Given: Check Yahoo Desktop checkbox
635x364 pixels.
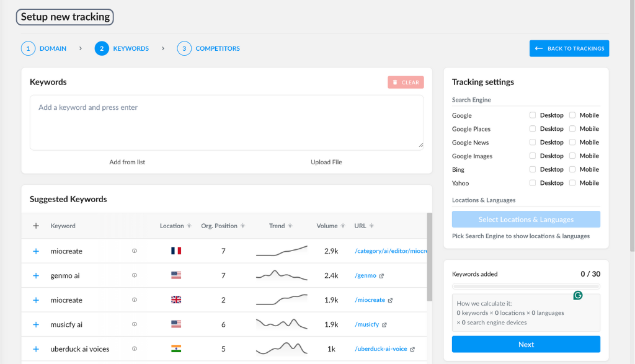Looking at the screenshot, I should [x=533, y=183].
